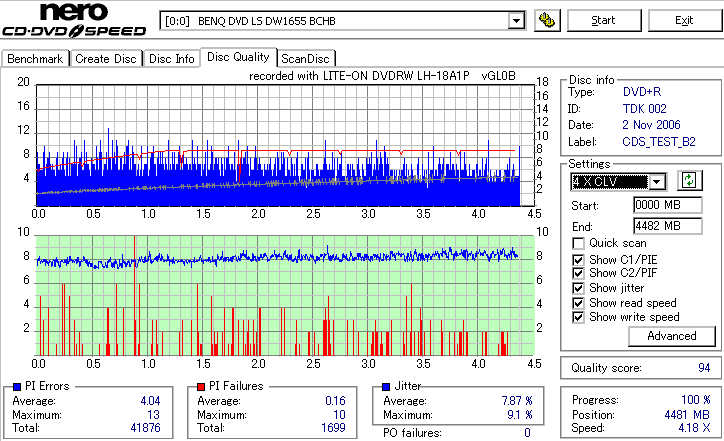Screen dimensions: 724x441
Task: Click the date 2 Nov 2006
Action: (x=651, y=125)
